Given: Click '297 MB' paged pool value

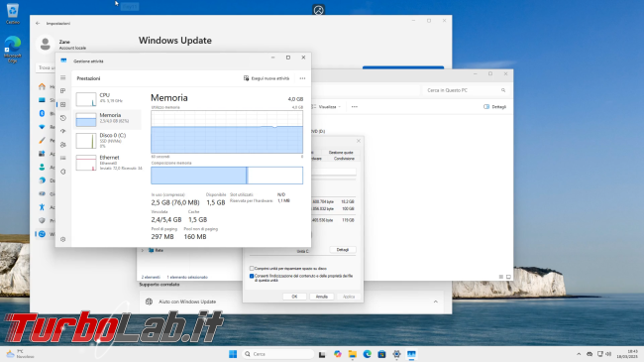Looking at the screenshot, I should pyautogui.click(x=162, y=236).
